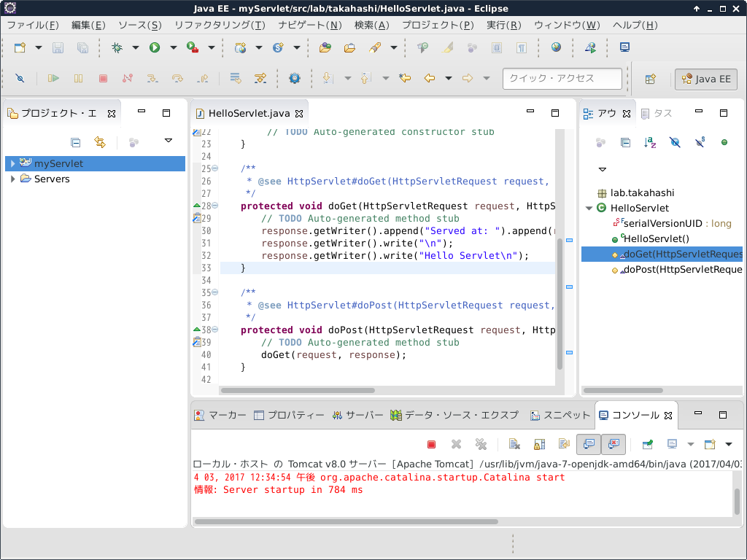The width and height of the screenshot is (747, 560).
Task: Open the プロパティー tab
Action: 289,415
